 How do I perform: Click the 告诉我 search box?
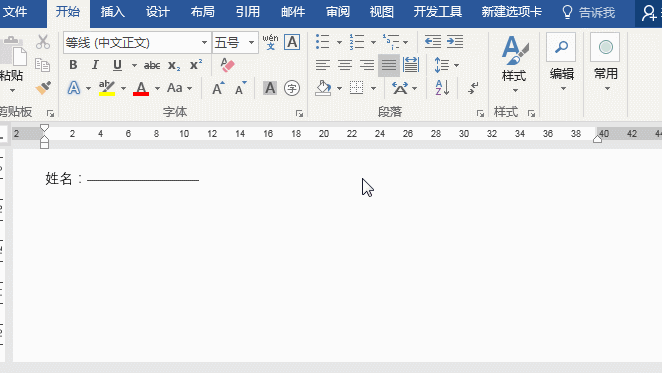point(589,12)
